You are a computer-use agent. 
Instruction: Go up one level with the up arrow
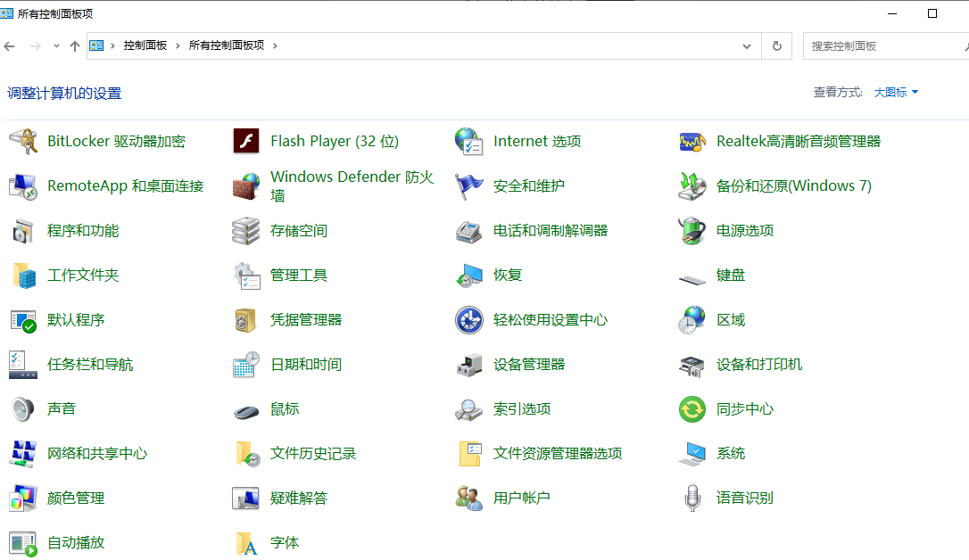point(75,46)
